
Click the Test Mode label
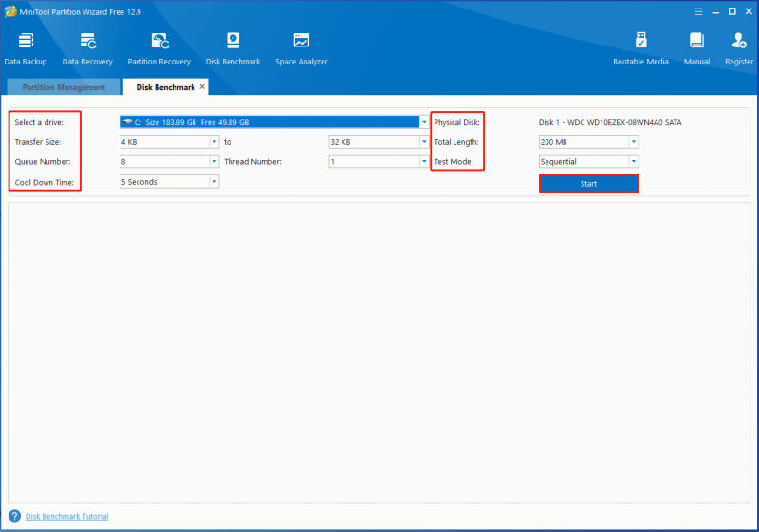point(454,161)
